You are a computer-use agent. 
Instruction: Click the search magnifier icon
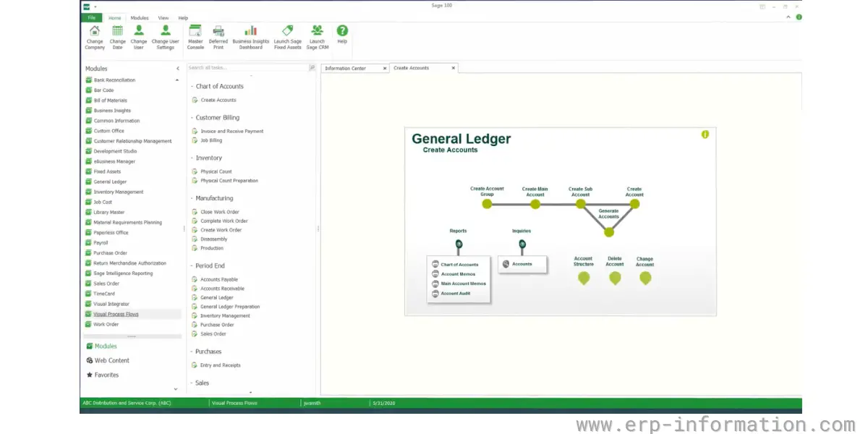(312, 68)
